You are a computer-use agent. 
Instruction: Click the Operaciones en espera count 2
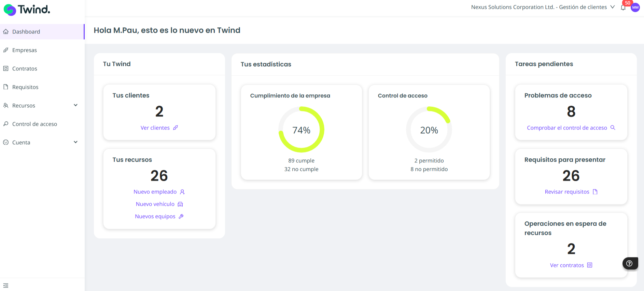pyautogui.click(x=571, y=249)
